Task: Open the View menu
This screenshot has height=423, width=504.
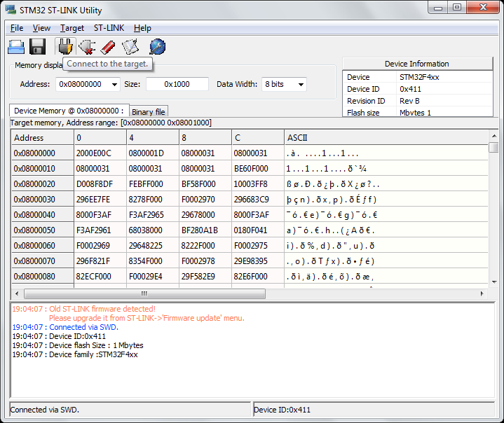Action: point(41,28)
